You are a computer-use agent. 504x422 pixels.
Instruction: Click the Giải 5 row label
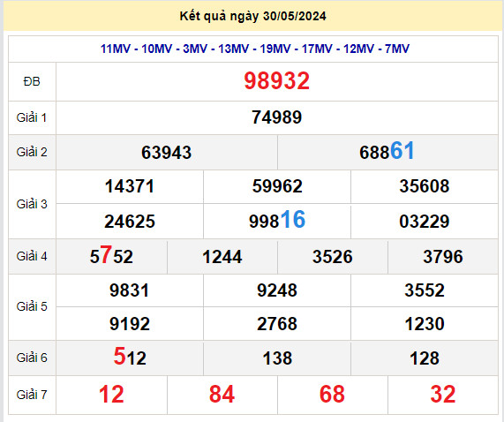[x=32, y=306]
